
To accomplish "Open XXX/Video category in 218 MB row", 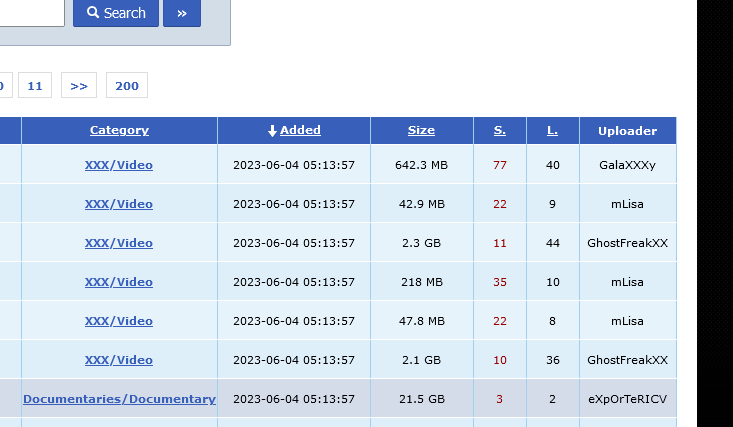I will click(x=119, y=282).
